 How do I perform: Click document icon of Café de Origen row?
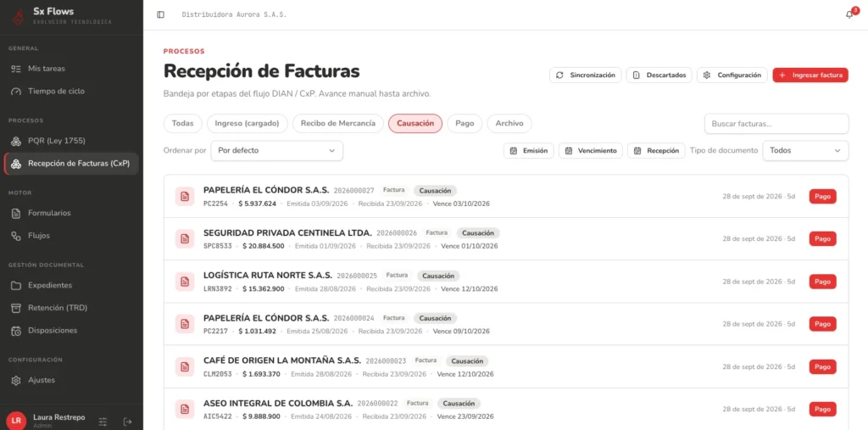point(185,366)
